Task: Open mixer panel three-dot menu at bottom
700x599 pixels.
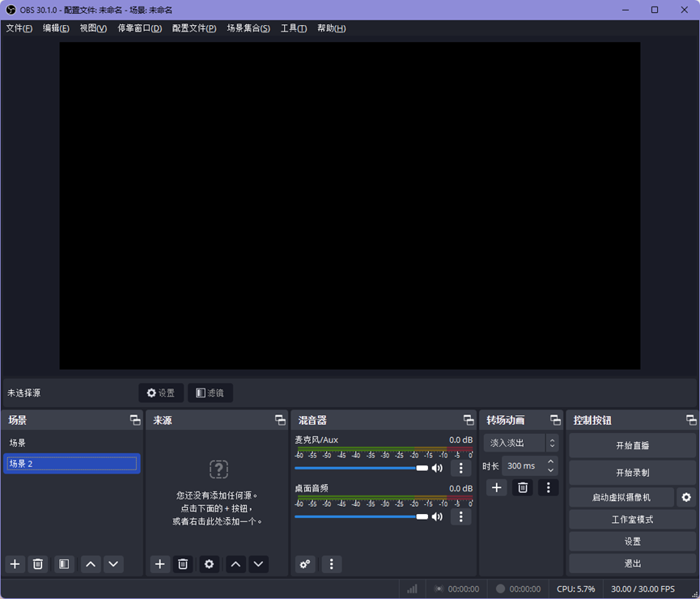Action: [x=331, y=564]
